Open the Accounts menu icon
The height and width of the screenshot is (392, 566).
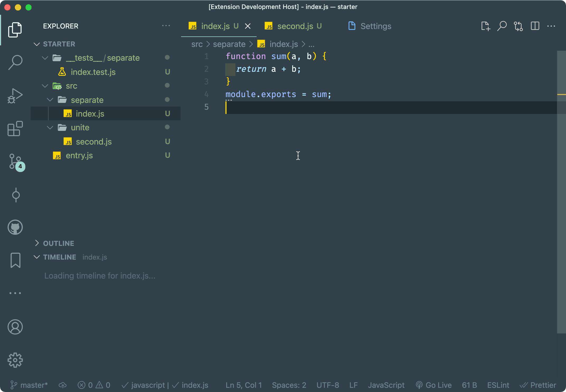click(x=15, y=327)
